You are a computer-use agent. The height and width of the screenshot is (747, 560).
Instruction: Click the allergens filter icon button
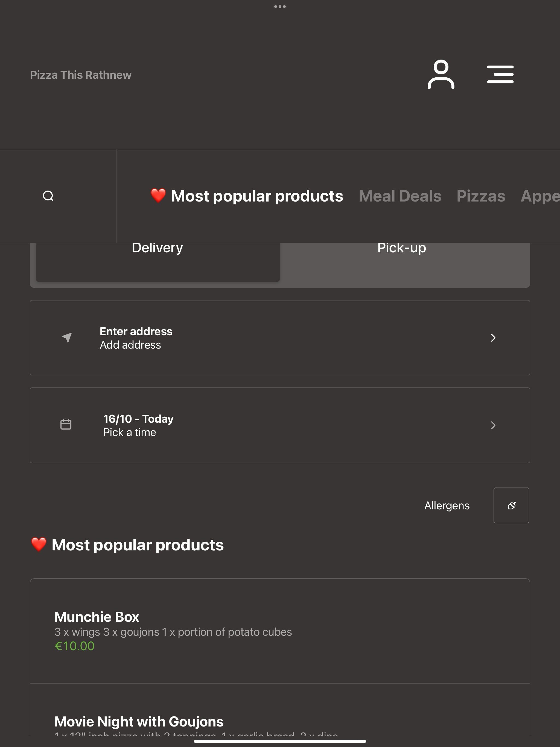pos(511,505)
